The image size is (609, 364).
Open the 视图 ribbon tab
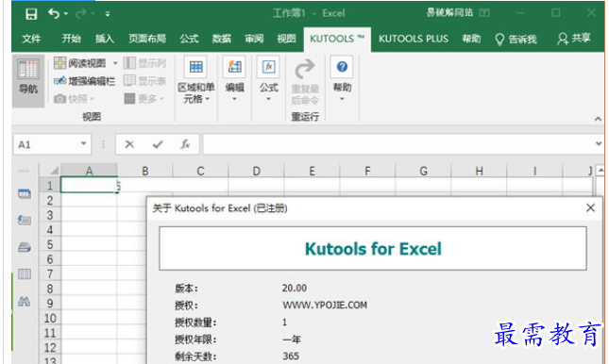(286, 39)
